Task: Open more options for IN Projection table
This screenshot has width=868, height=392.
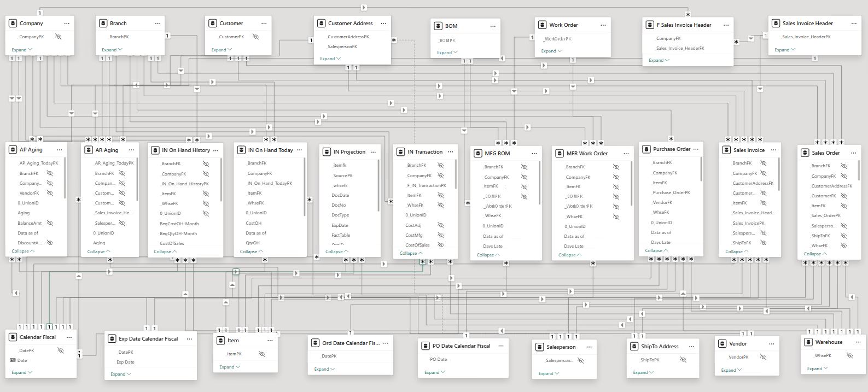Action: point(373,152)
